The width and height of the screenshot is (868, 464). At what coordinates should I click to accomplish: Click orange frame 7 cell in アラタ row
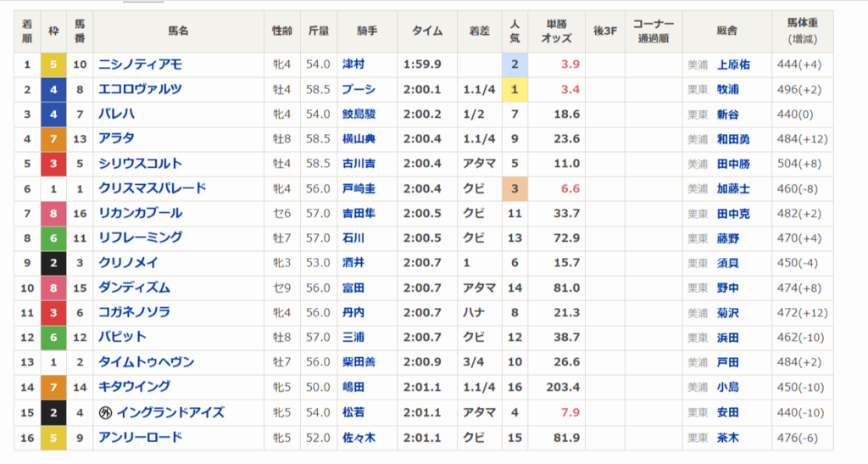pyautogui.click(x=53, y=139)
